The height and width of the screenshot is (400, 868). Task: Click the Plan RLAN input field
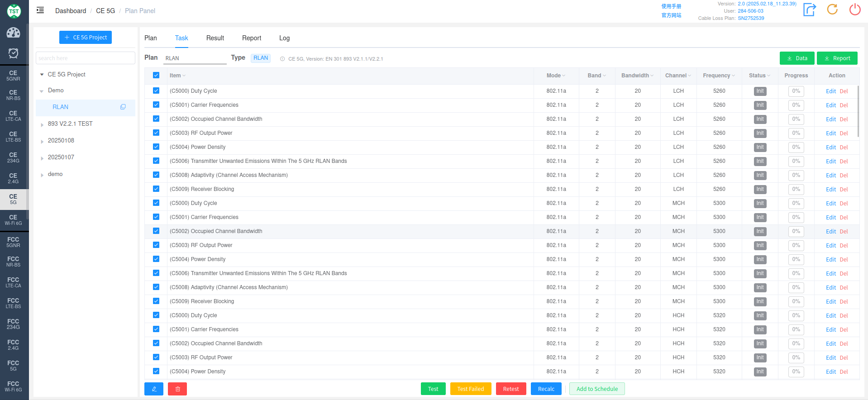coord(195,58)
